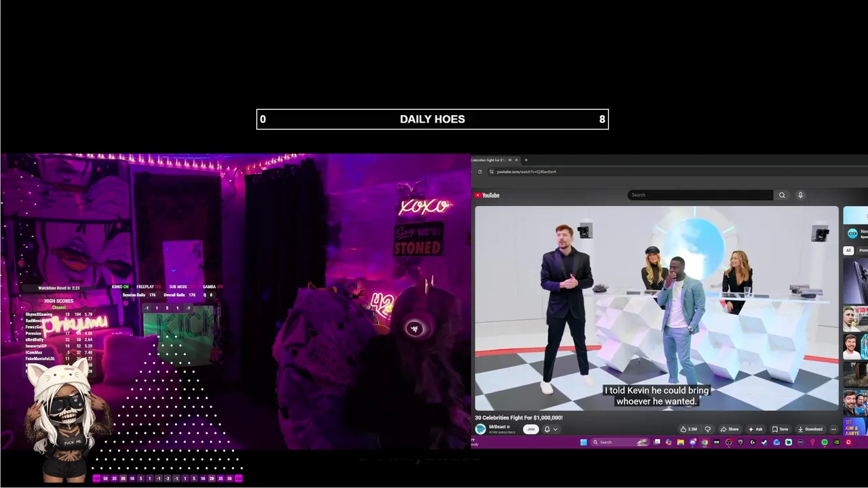Close the Celebrities Fight browser tab
Image resolution: width=868 pixels, height=488 pixels.
point(517,160)
